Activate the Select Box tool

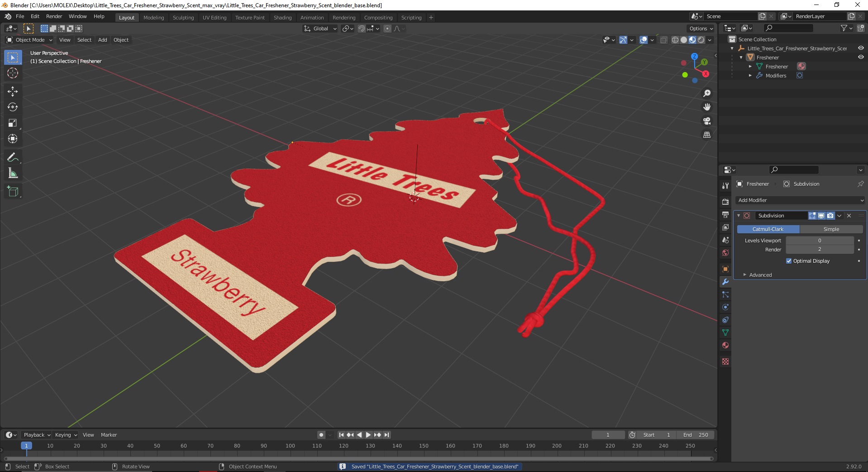coord(13,58)
